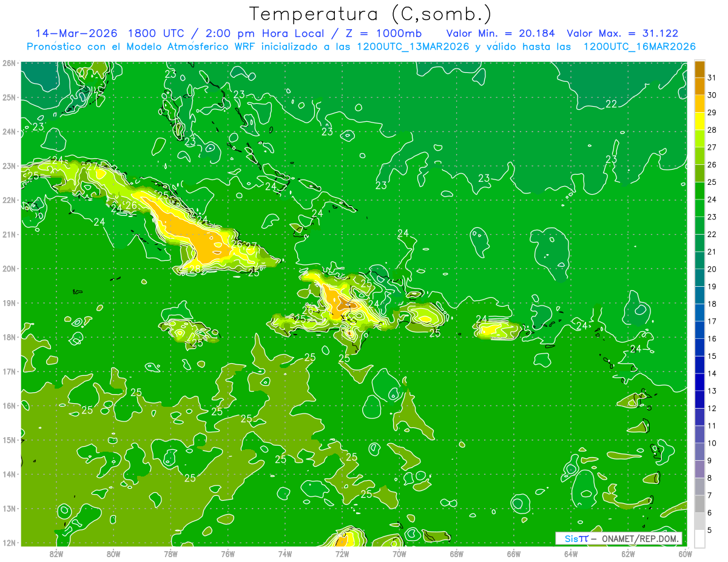Click the 26N latitude axis label
This screenshot has width=728, height=562.
pos(9,63)
